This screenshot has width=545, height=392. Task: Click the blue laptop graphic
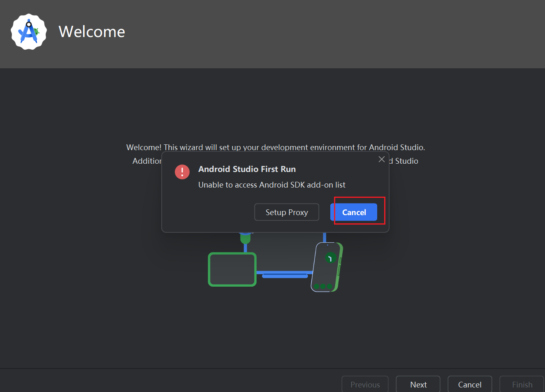(x=285, y=275)
